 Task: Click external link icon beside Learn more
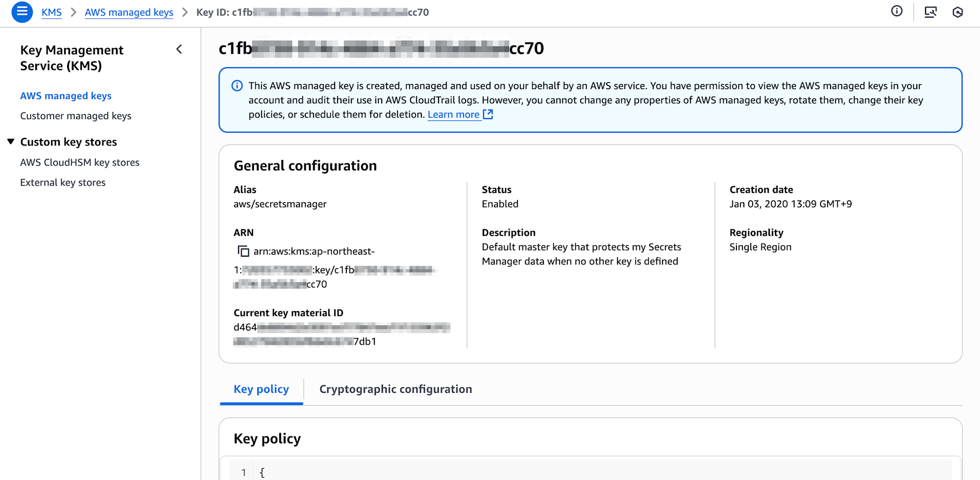(488, 115)
